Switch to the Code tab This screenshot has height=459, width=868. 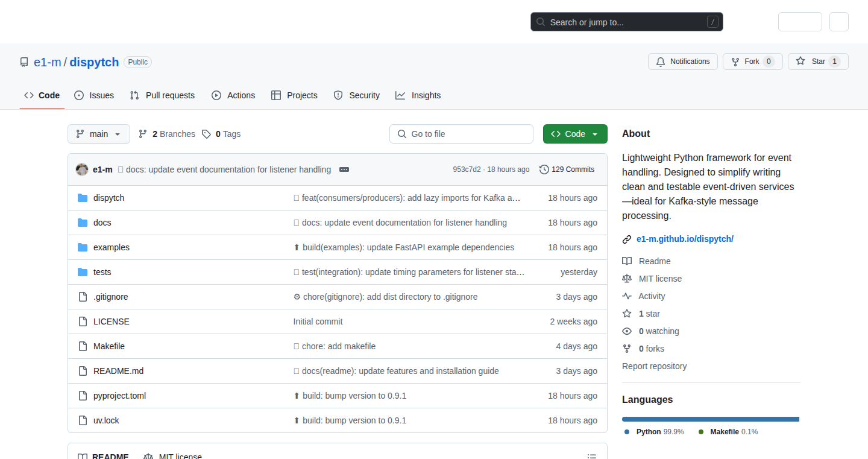pyautogui.click(x=42, y=95)
